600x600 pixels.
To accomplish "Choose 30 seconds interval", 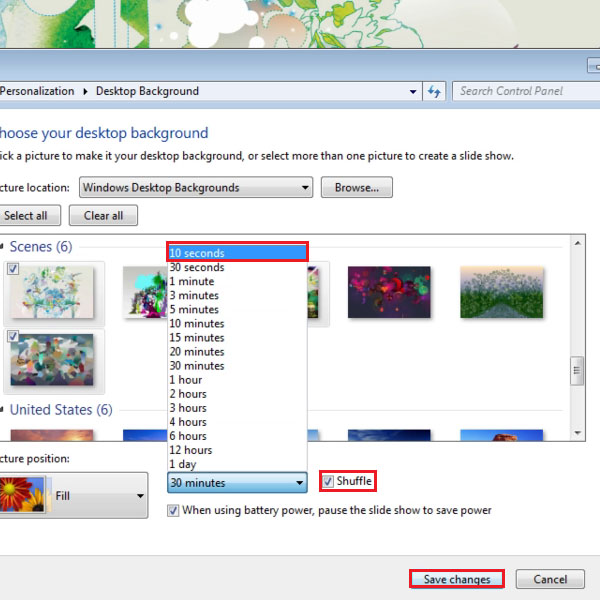I will (x=237, y=267).
